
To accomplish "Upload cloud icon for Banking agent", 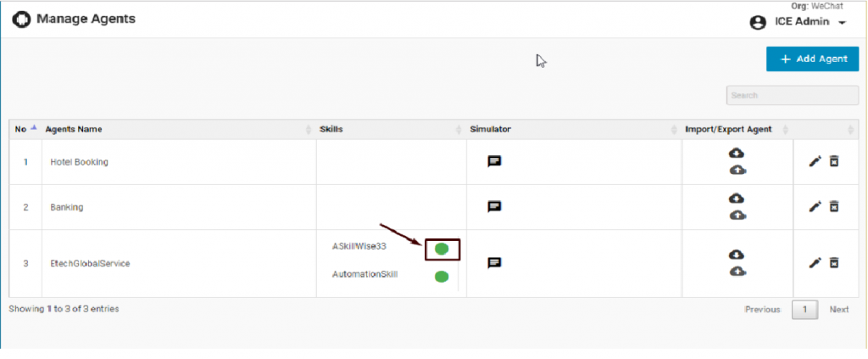I will pyautogui.click(x=737, y=215).
